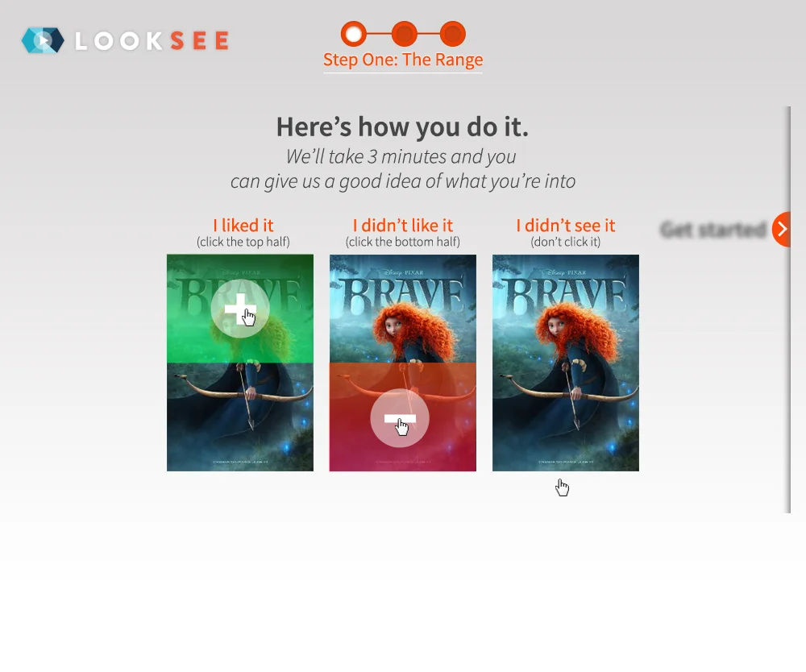The height and width of the screenshot is (672, 806).
Task: Click the orange next arrow chevron
Action: pyautogui.click(x=781, y=229)
